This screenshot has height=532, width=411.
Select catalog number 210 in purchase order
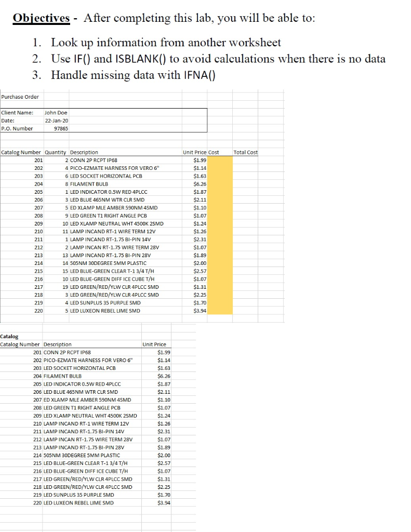point(38,231)
